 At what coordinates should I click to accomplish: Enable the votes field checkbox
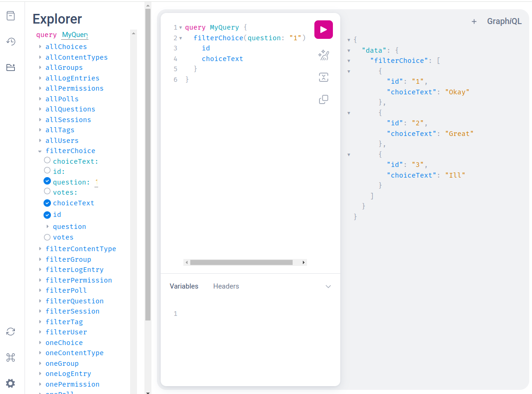(x=47, y=237)
